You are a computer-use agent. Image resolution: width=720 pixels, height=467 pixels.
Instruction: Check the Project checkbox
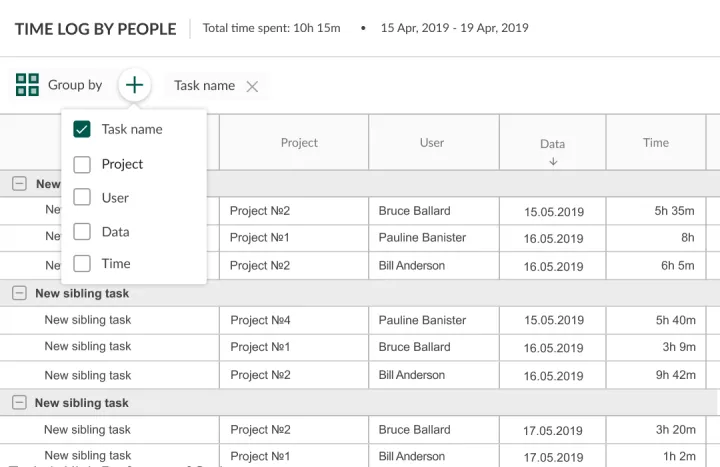82,164
